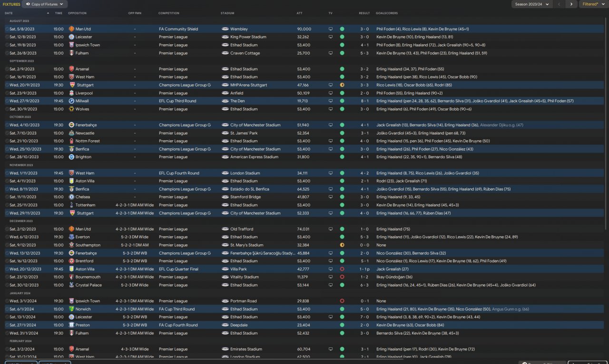The image size is (609, 364).
Task: Sort by the Opp Fmn column header
Action: pyautogui.click(x=135, y=13)
